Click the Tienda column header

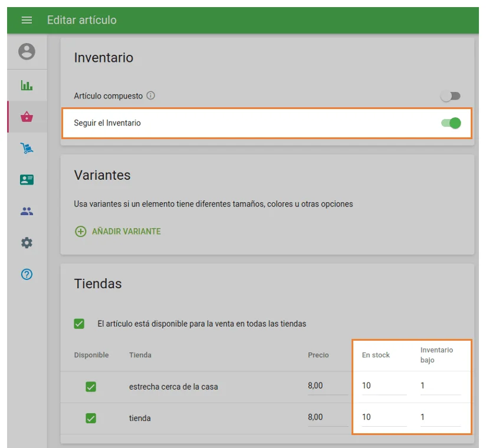click(x=140, y=355)
